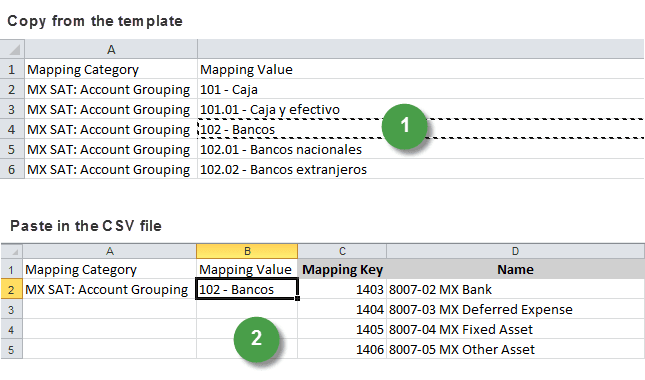Click 'MX SAT: Account Grouping' in template row 3

pyautogui.click(x=111, y=109)
